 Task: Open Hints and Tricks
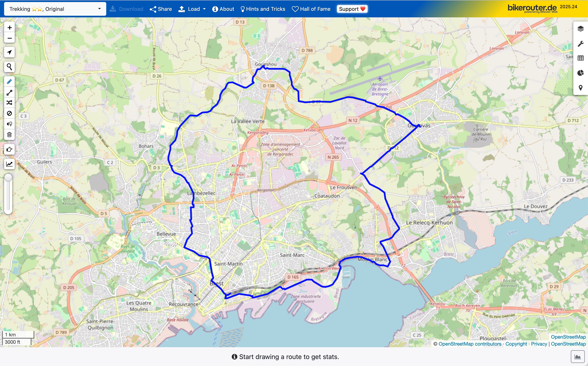[x=263, y=9]
